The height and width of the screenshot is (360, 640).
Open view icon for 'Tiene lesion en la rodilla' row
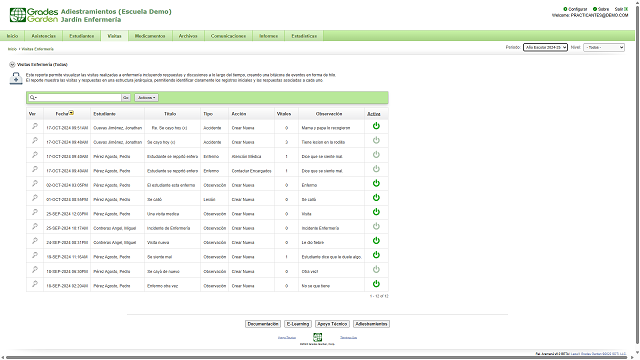pyautogui.click(x=35, y=141)
